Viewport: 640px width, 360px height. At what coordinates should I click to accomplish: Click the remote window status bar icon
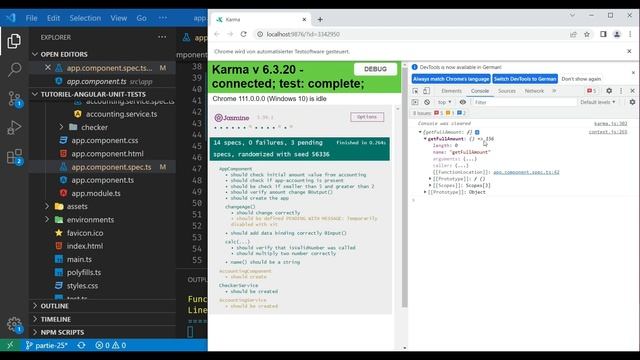click(x=10, y=345)
